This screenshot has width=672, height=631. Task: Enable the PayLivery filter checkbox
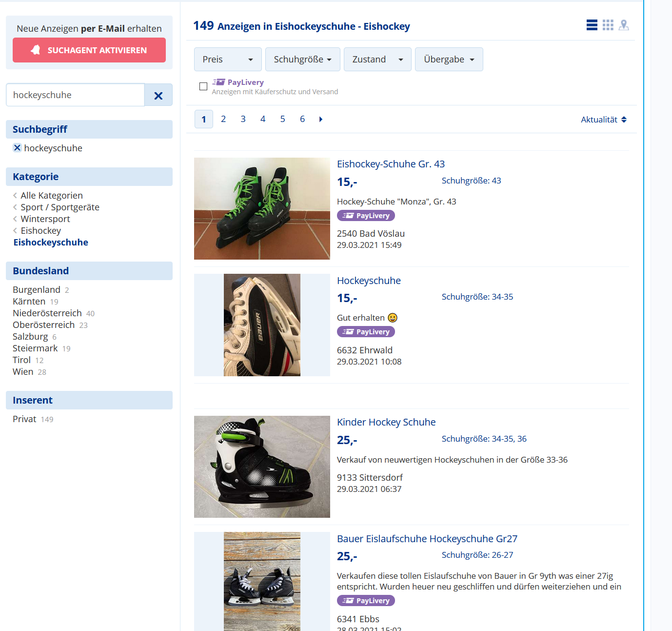pyautogui.click(x=203, y=86)
